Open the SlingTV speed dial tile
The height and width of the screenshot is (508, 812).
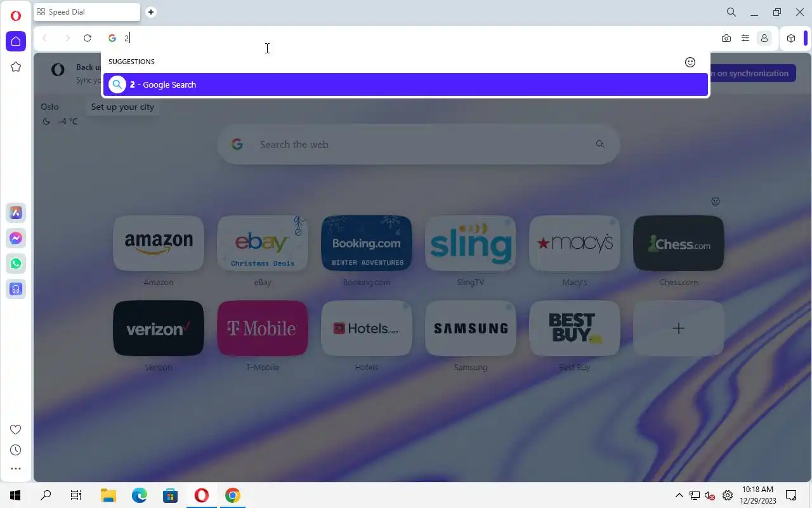tap(471, 243)
